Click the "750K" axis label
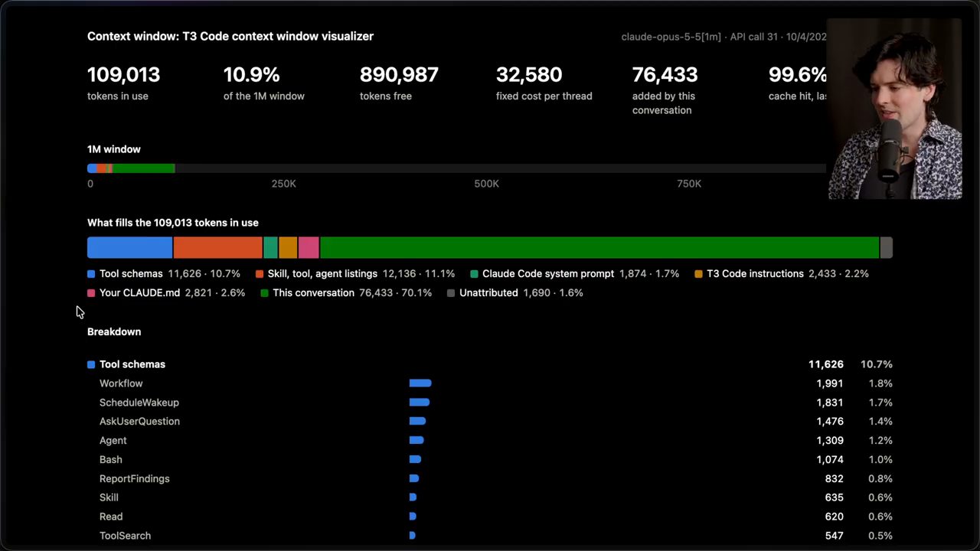Screen dimensions: 980x551 [x=689, y=184]
